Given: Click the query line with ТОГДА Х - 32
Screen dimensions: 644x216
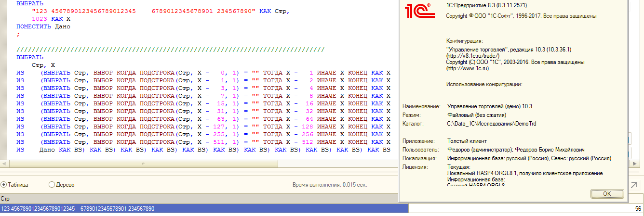Looking at the screenshot, I should pos(203,112).
